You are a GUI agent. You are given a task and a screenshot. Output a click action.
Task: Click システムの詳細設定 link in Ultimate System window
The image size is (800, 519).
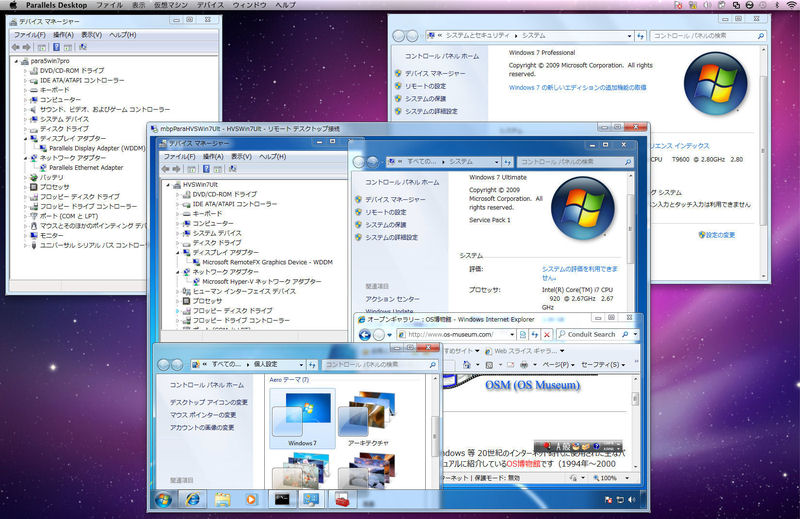(391, 237)
